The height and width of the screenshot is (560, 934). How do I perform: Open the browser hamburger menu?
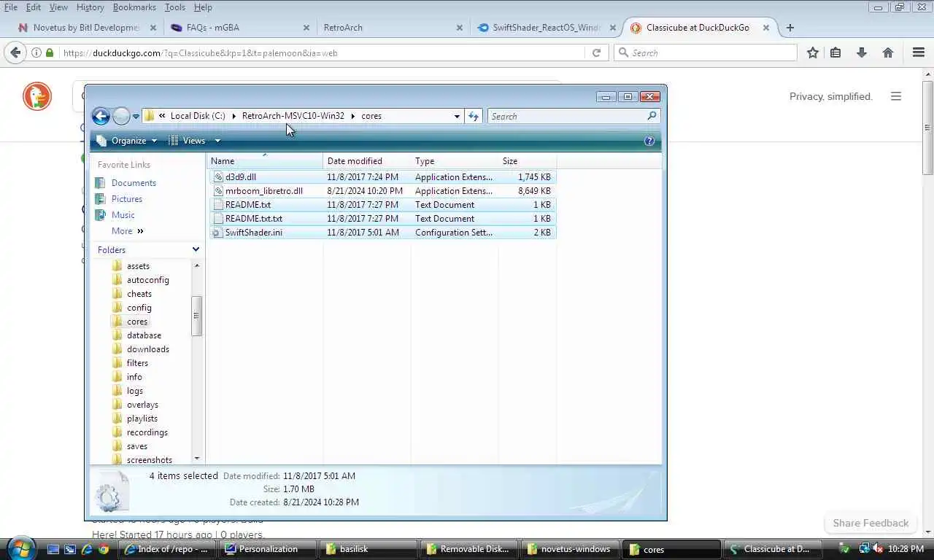click(x=919, y=52)
